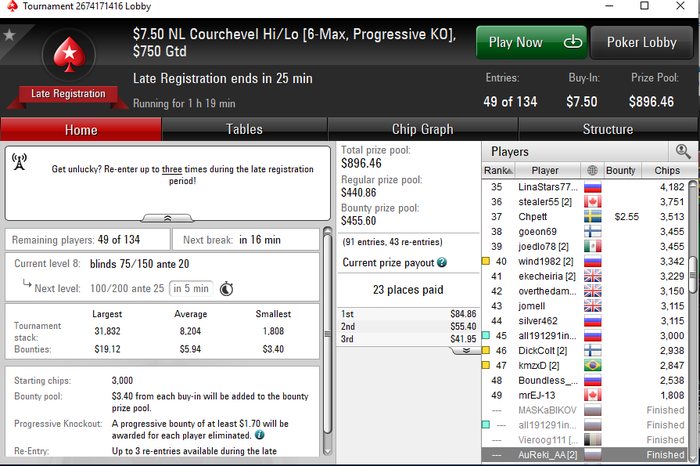The height and width of the screenshot is (466, 700).
Task: Click the prize payout help icon
Action: click(442, 262)
